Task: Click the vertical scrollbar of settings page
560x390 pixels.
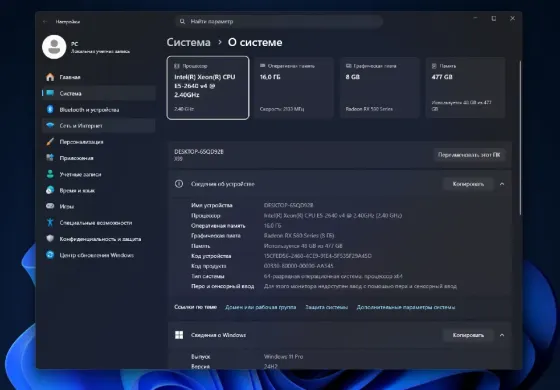Action: click(x=520, y=138)
